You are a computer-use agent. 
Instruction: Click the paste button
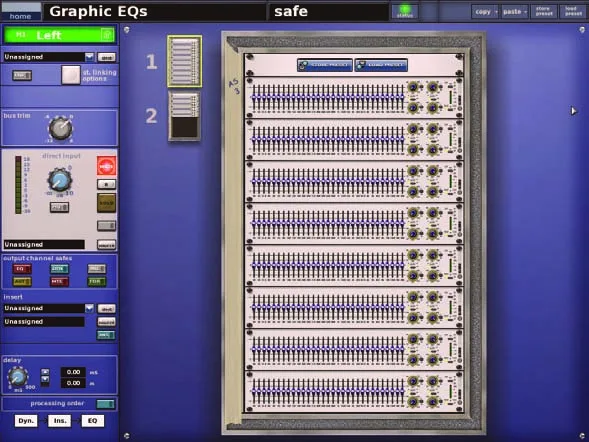click(512, 12)
